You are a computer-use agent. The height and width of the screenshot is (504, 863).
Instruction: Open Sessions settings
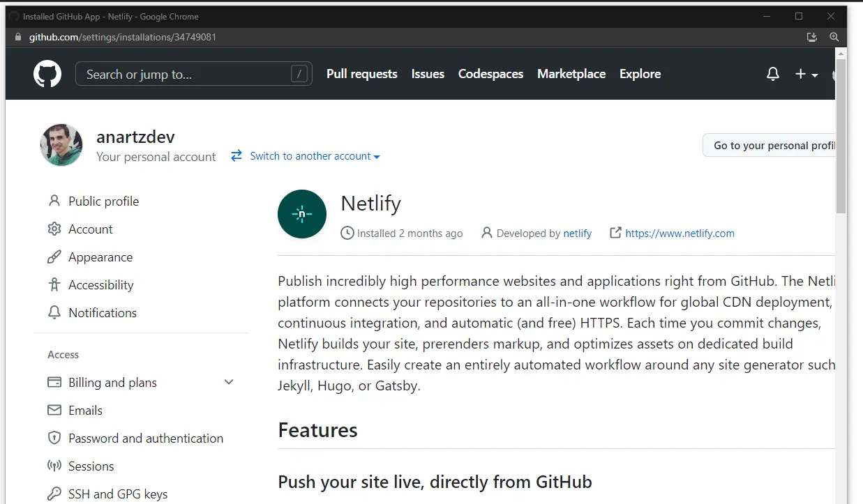point(91,466)
